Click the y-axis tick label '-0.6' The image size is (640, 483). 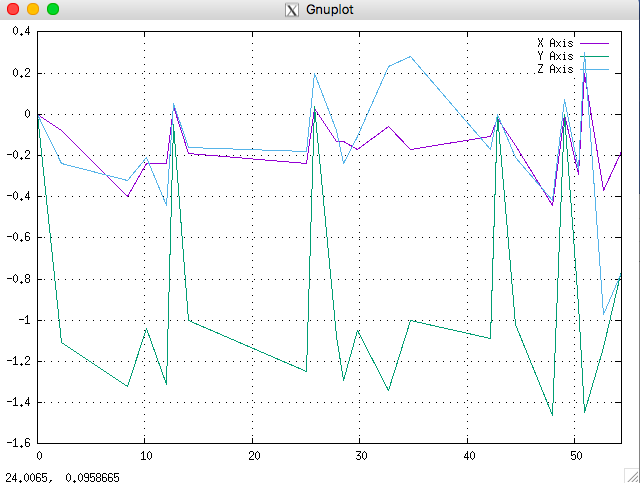(x=19, y=237)
